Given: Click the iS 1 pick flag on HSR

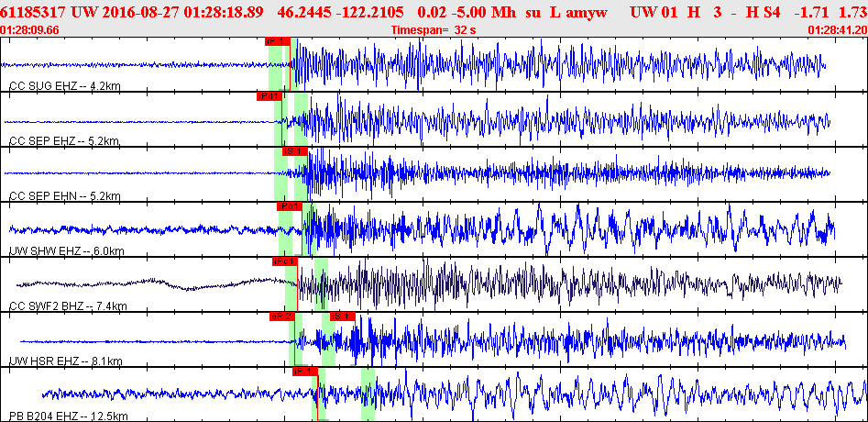Looking at the screenshot, I should click(x=342, y=316).
